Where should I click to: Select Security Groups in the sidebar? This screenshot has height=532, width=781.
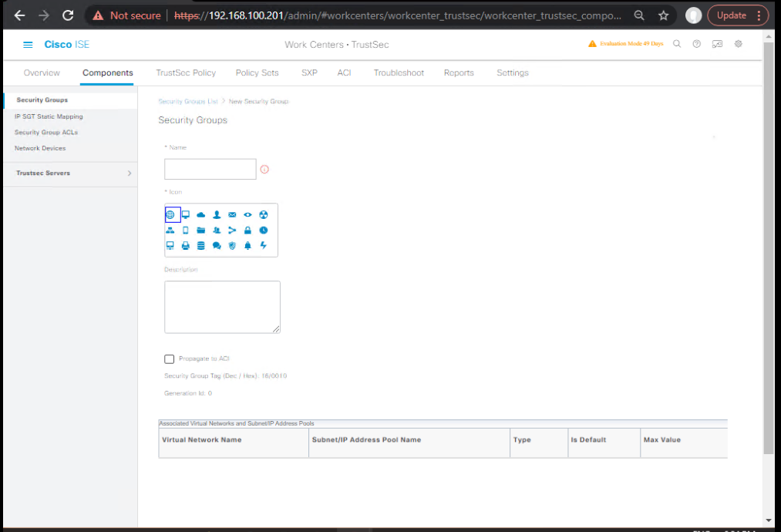click(x=42, y=100)
